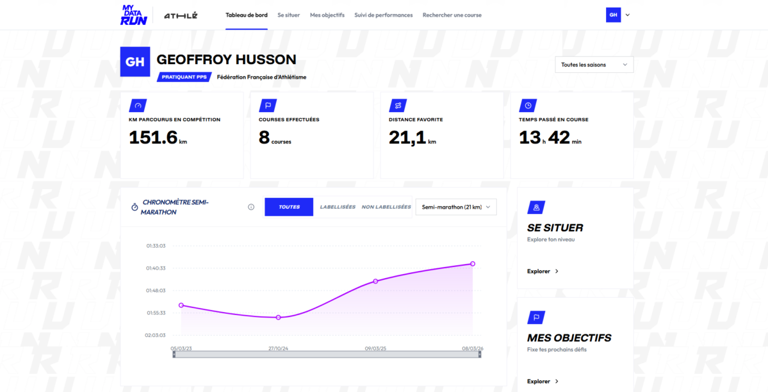Click the flag icon on courses card

coord(268,105)
